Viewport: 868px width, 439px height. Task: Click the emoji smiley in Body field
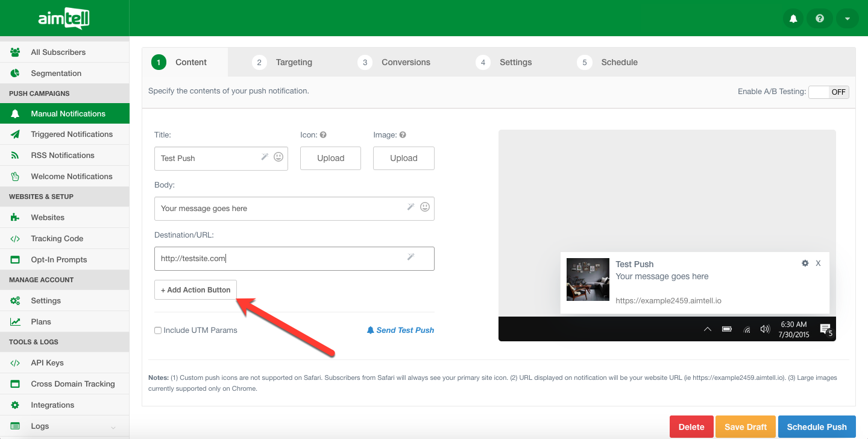(x=425, y=207)
